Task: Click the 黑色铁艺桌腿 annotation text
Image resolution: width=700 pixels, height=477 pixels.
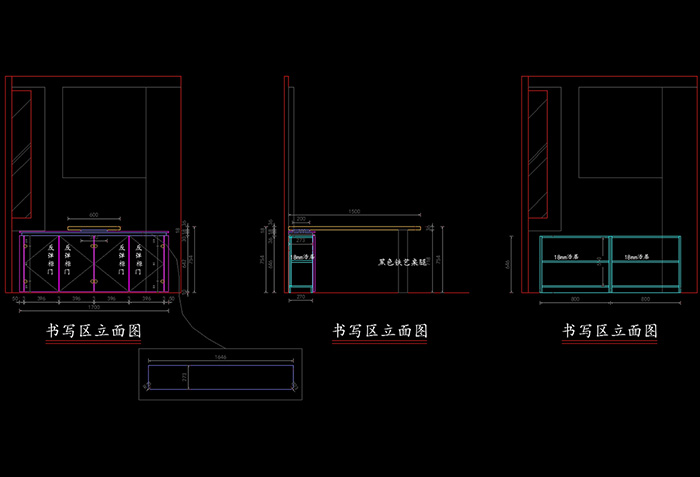Action: tap(402, 262)
